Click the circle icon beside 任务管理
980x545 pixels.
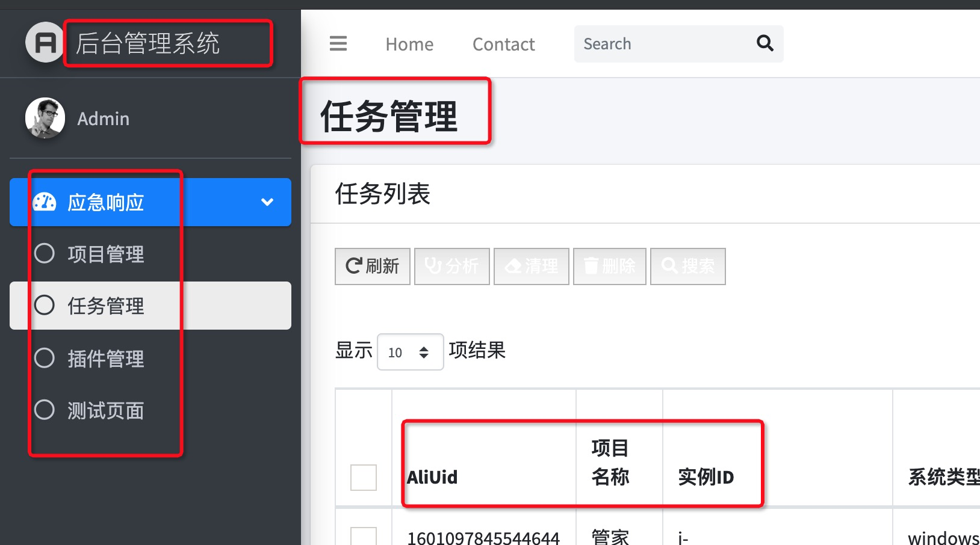click(45, 305)
